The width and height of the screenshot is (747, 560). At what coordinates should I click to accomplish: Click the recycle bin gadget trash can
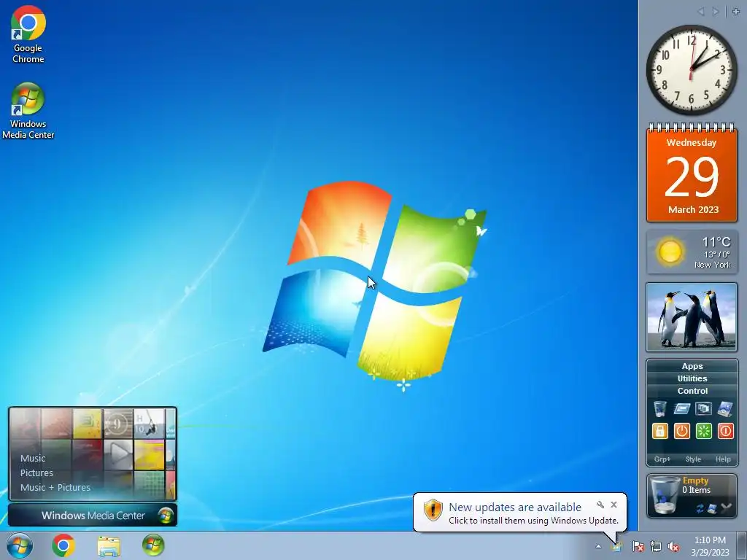pyautogui.click(x=665, y=495)
